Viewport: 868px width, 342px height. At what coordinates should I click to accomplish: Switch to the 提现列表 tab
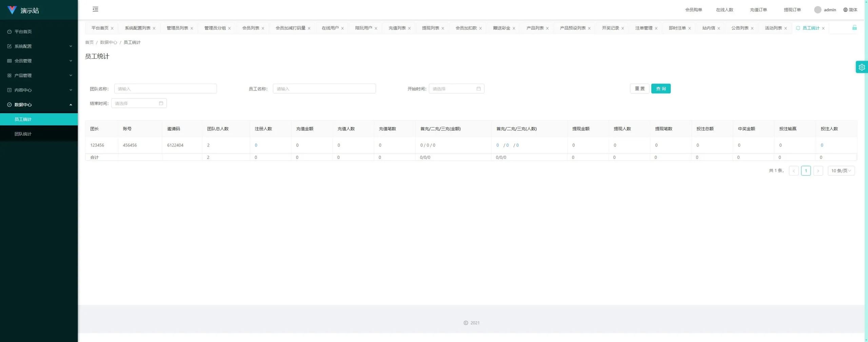[x=430, y=28]
